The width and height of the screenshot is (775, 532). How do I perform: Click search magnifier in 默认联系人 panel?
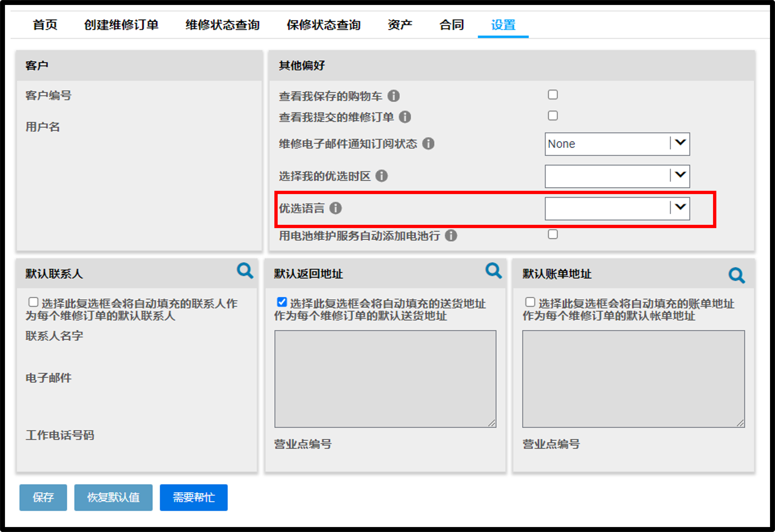[x=245, y=271]
